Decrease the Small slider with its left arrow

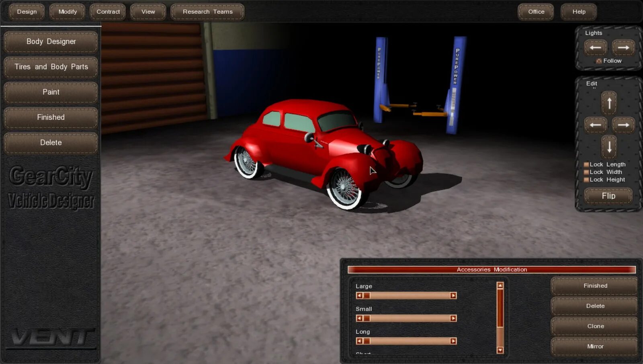click(359, 318)
